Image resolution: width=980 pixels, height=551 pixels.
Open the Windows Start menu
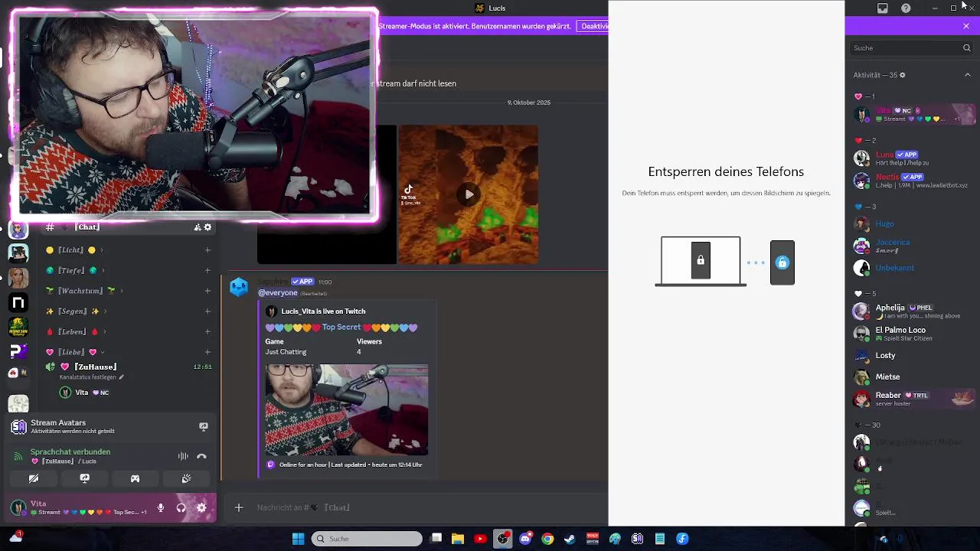[298, 539]
